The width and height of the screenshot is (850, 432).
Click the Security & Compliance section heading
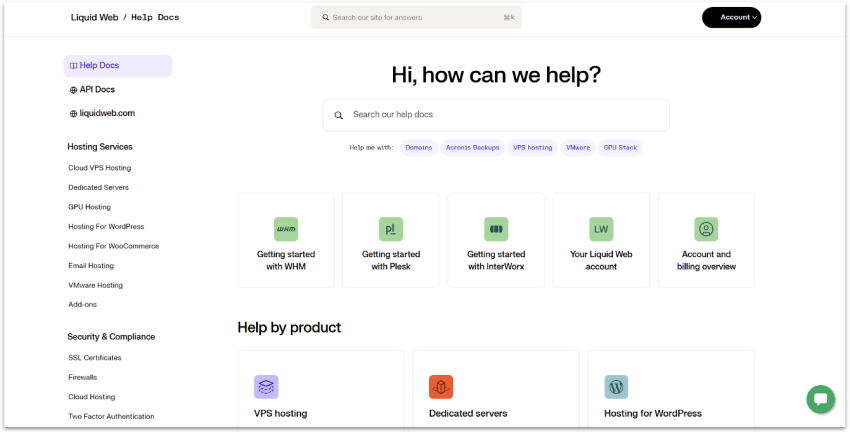click(111, 337)
